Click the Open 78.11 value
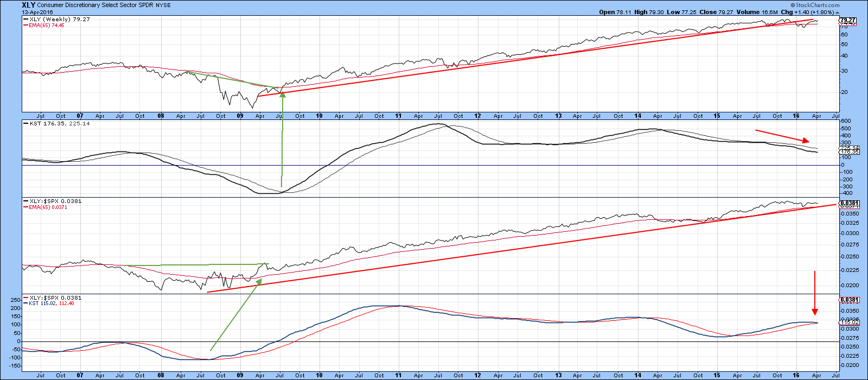This screenshot has width=868, height=380. pos(615,12)
